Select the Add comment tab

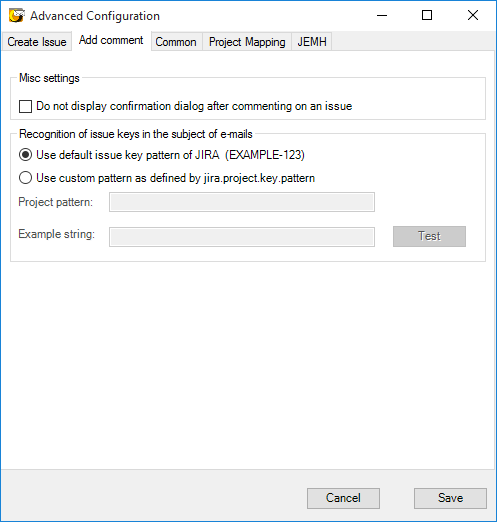coord(111,40)
